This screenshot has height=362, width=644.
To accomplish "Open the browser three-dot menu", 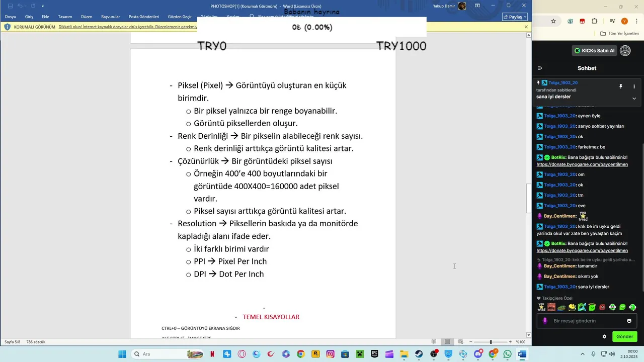I will pyautogui.click(x=636, y=21).
